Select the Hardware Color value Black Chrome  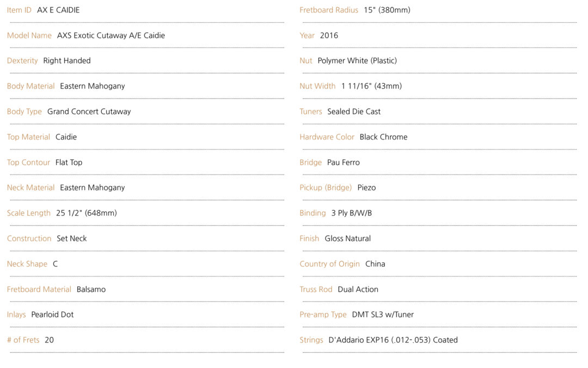tap(384, 137)
